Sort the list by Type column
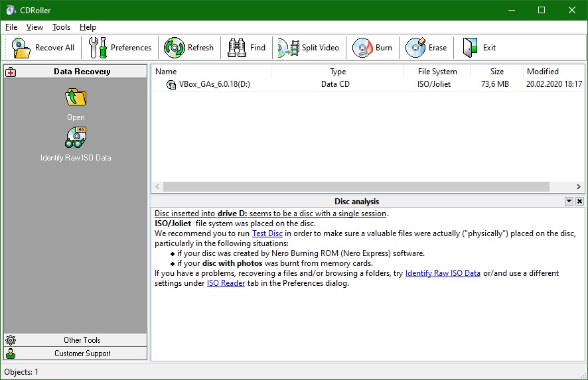Image resolution: width=588 pixels, height=380 pixels. point(337,71)
